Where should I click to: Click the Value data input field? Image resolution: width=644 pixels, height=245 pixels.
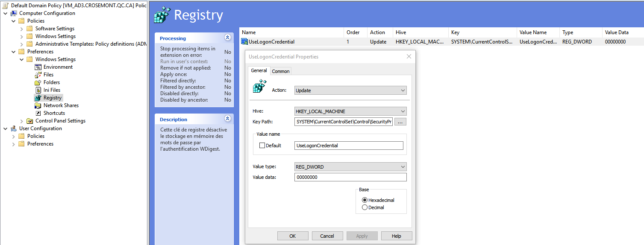(x=350, y=177)
